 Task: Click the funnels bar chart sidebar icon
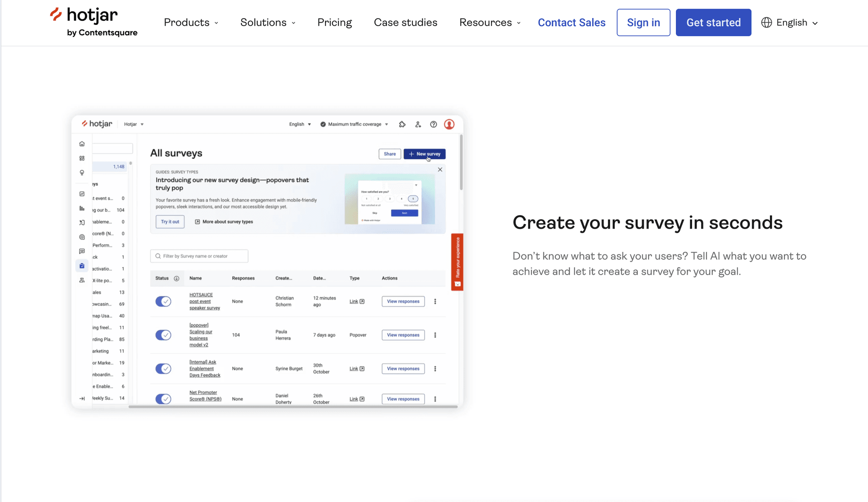82,208
